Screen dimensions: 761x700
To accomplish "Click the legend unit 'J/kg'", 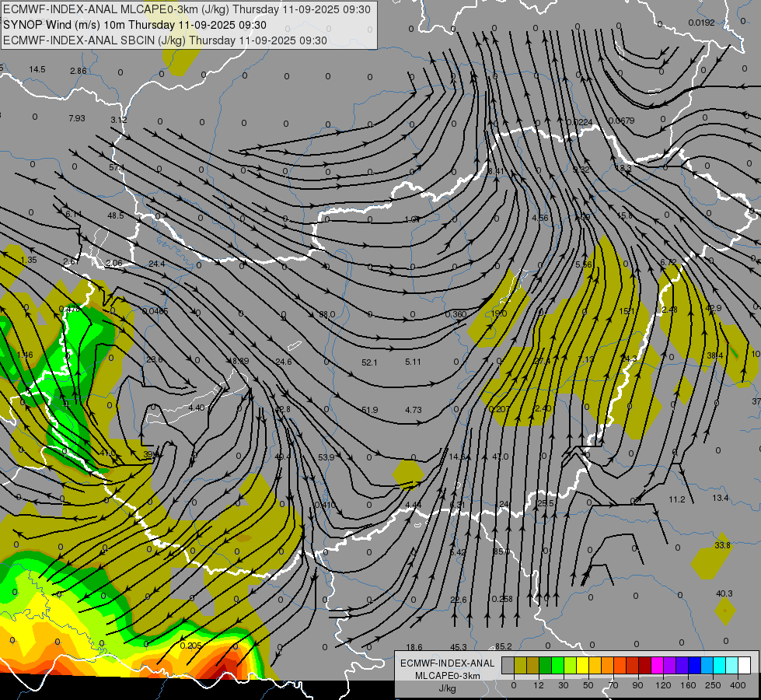I will (x=448, y=688).
